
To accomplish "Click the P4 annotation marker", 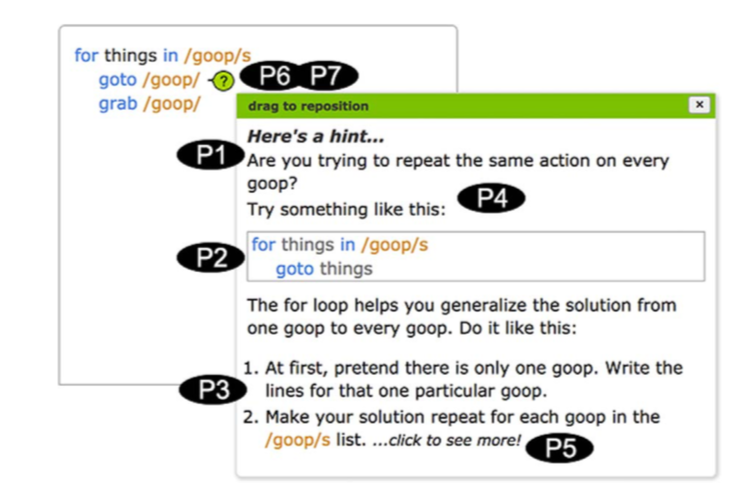I will (x=491, y=198).
